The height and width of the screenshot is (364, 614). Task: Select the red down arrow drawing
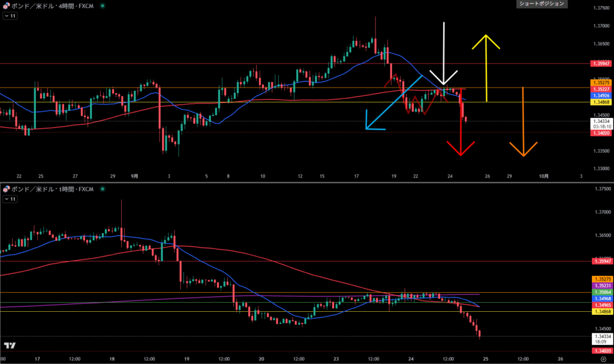pos(460,132)
